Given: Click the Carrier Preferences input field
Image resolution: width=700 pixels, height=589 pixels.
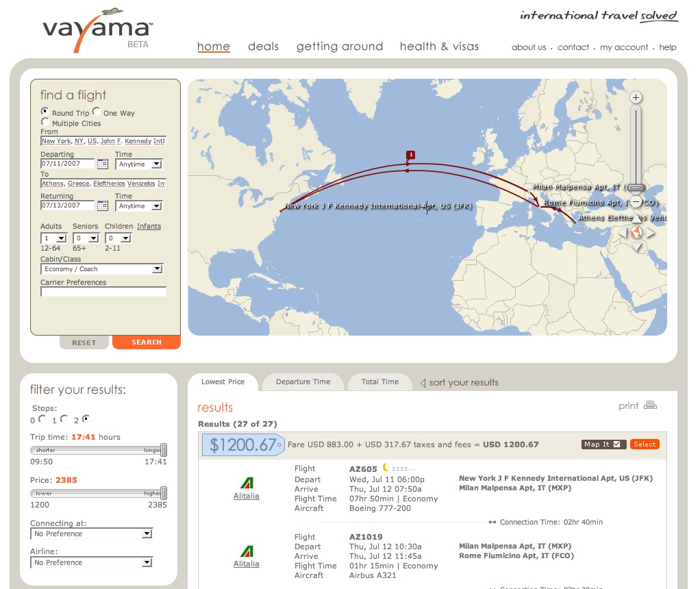Looking at the screenshot, I should click(x=103, y=292).
